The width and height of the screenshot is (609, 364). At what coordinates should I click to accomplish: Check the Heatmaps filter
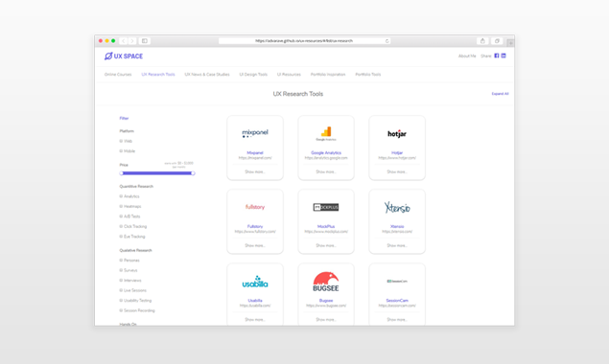(121, 207)
